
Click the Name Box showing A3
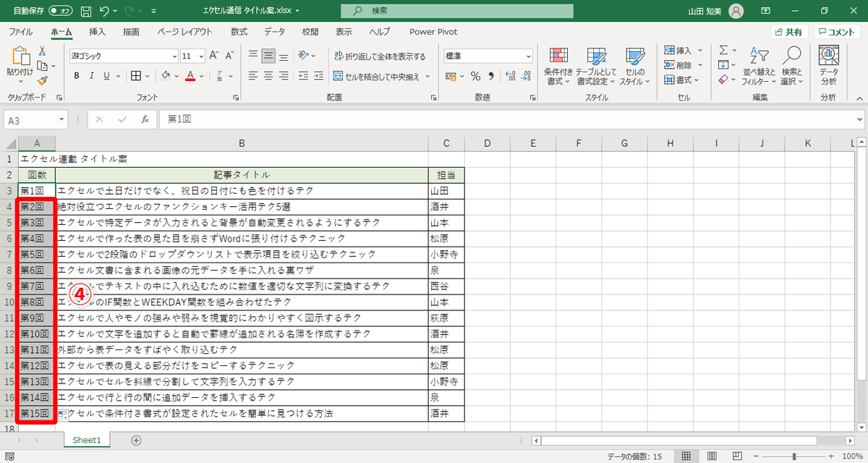pyautogui.click(x=36, y=119)
